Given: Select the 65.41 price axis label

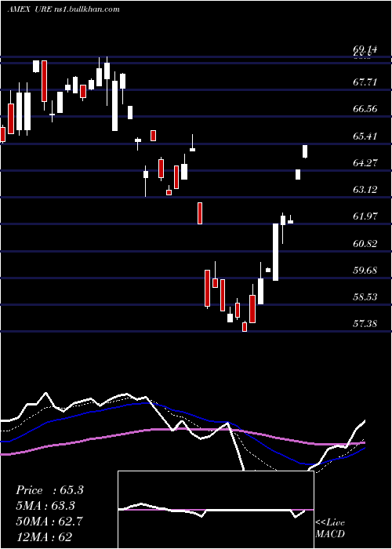Looking at the screenshot, I should click(365, 136).
